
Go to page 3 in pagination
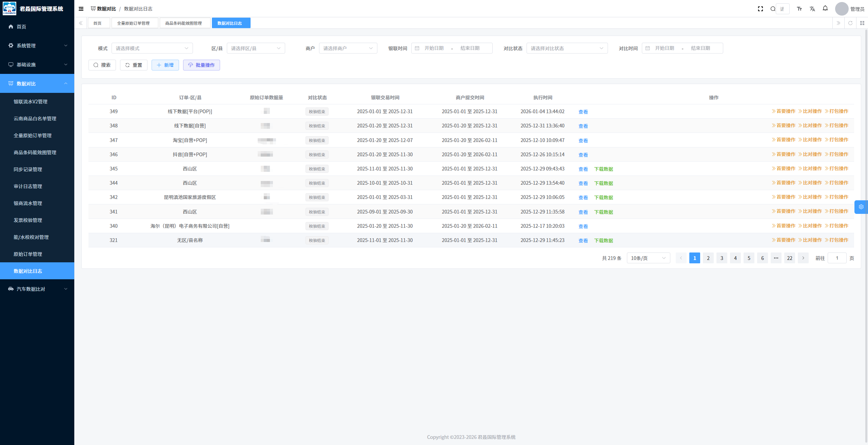[x=722, y=258]
